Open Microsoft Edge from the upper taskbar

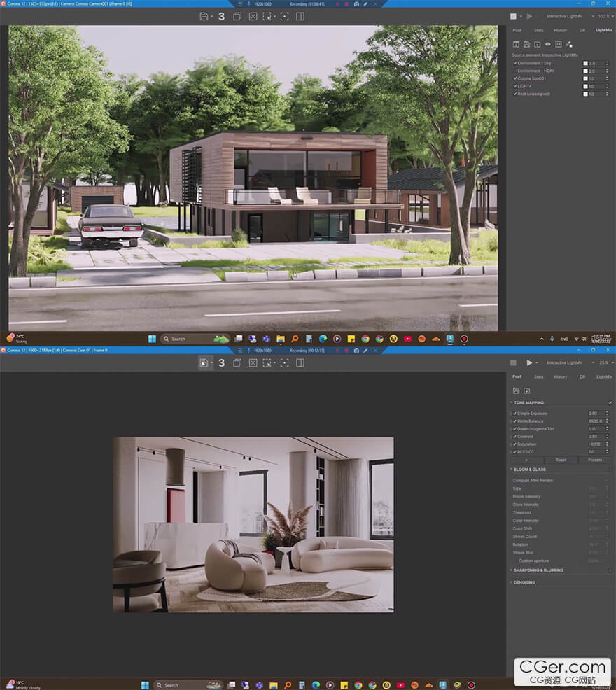(323, 339)
